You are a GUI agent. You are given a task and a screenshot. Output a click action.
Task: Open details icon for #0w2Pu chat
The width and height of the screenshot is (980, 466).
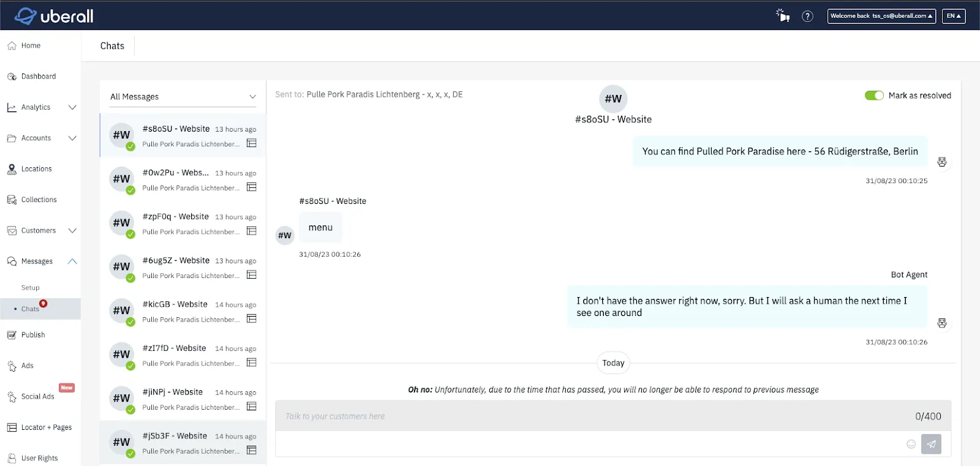pyautogui.click(x=251, y=187)
